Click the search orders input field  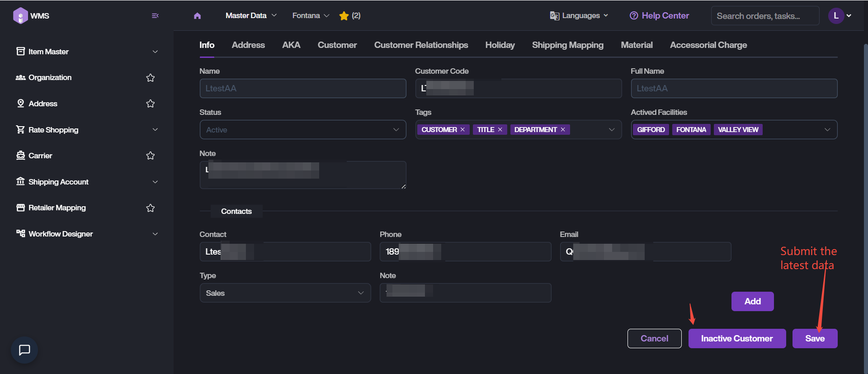[764, 16]
